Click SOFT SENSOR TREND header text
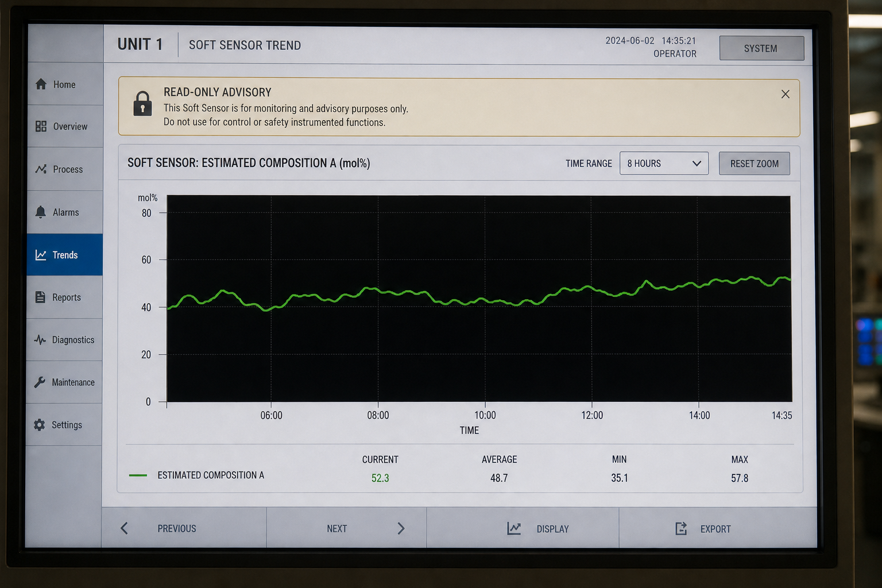The width and height of the screenshot is (882, 588). (245, 45)
